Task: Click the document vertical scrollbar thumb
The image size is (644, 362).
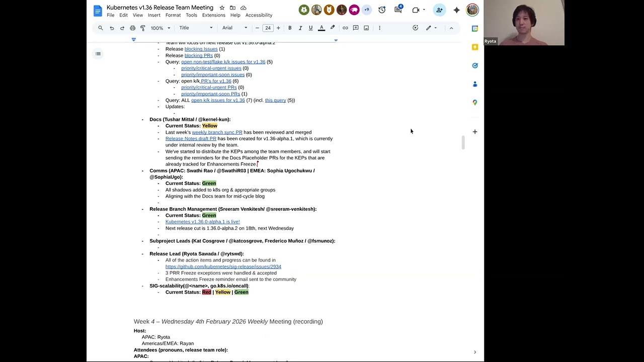Action: [463, 143]
